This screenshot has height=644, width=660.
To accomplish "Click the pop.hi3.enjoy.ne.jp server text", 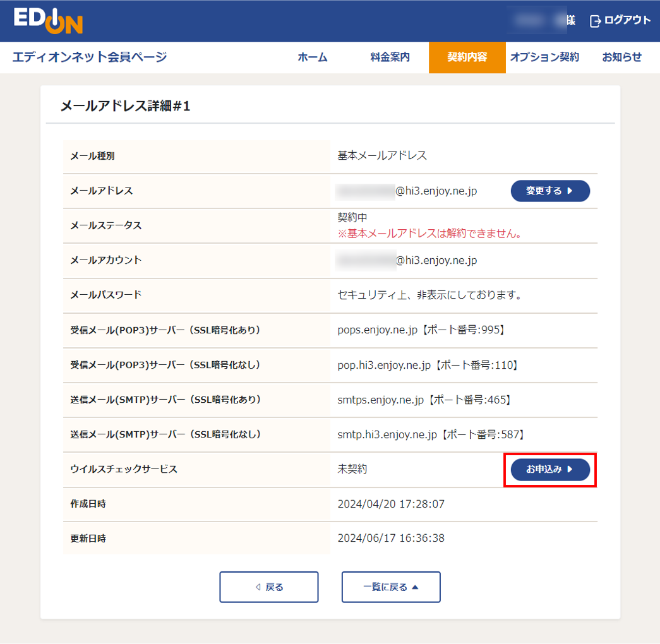I will pyautogui.click(x=384, y=365).
